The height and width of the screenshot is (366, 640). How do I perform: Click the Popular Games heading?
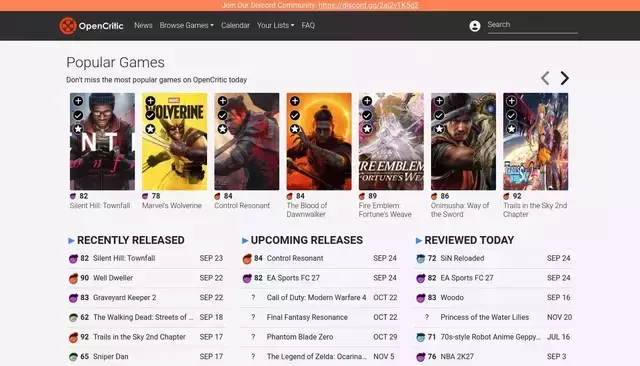coord(116,62)
